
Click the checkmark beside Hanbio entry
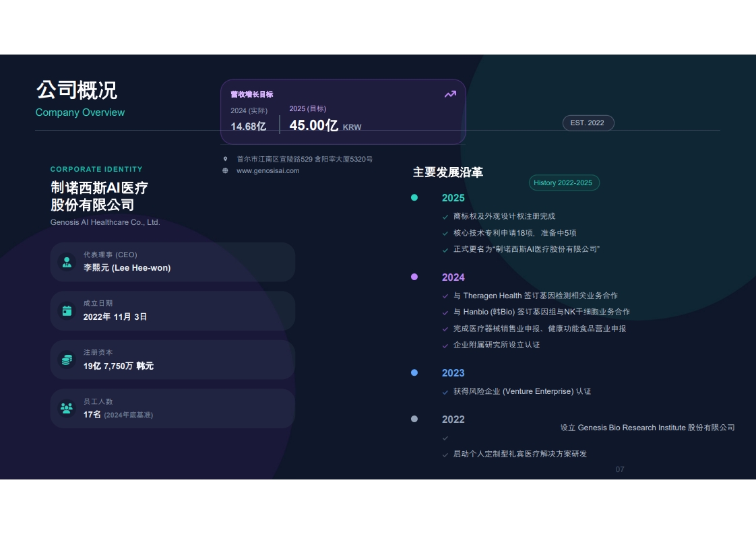pyautogui.click(x=445, y=312)
